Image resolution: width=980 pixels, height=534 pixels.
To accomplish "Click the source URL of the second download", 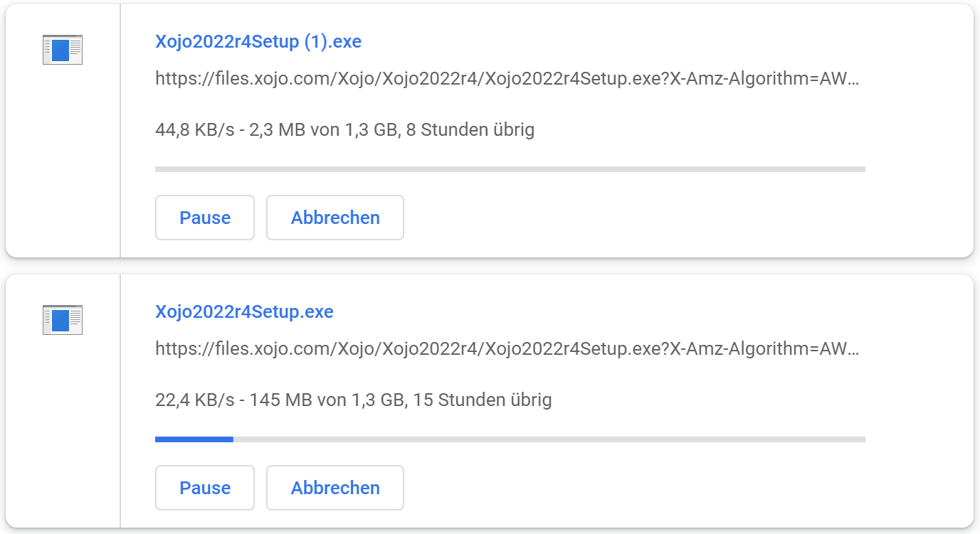I will pos(507,349).
